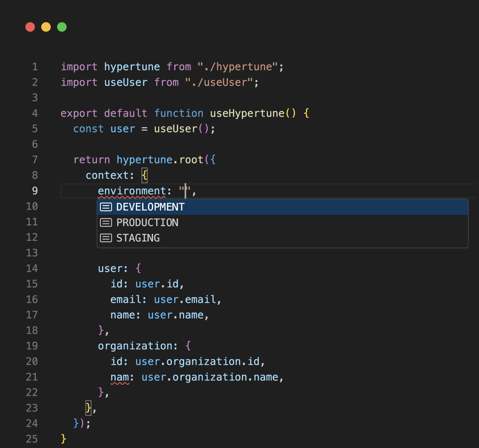Click the red close window dot

click(x=30, y=27)
